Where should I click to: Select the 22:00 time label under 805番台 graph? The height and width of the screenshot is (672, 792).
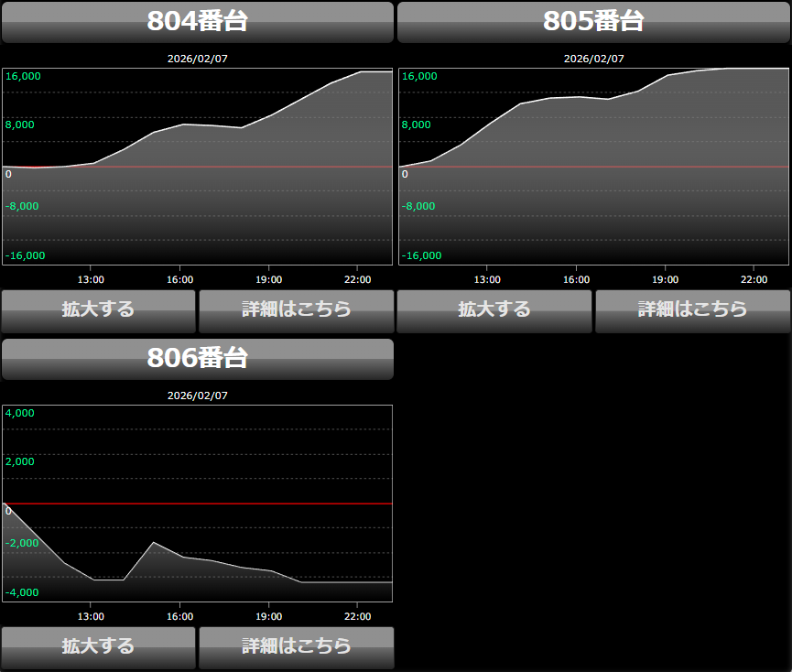pos(753,279)
